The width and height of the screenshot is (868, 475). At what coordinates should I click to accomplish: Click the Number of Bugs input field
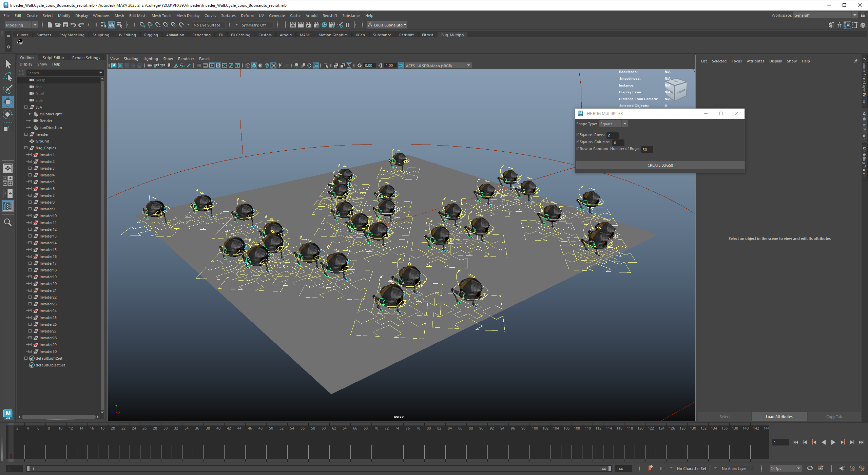[x=647, y=149]
